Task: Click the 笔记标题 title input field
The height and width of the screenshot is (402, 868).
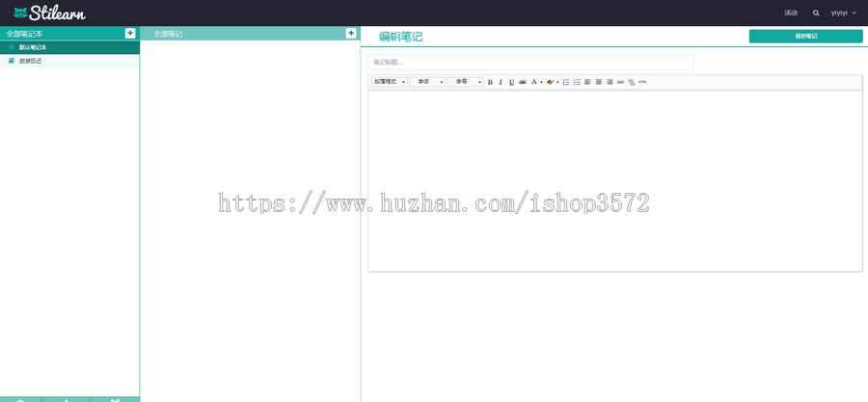Action: tap(530, 62)
